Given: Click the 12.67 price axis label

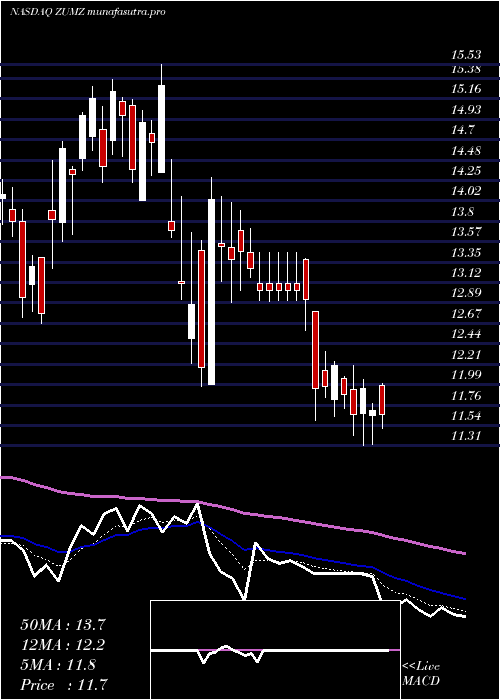Looking at the screenshot, I should [466, 314].
